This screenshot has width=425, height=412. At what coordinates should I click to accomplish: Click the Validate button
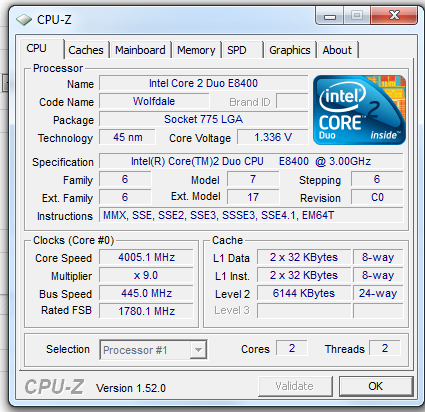pyautogui.click(x=295, y=386)
